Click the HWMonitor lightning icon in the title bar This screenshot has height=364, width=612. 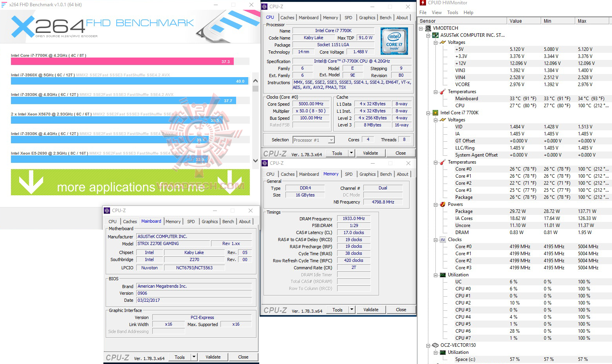pyautogui.click(x=422, y=3)
